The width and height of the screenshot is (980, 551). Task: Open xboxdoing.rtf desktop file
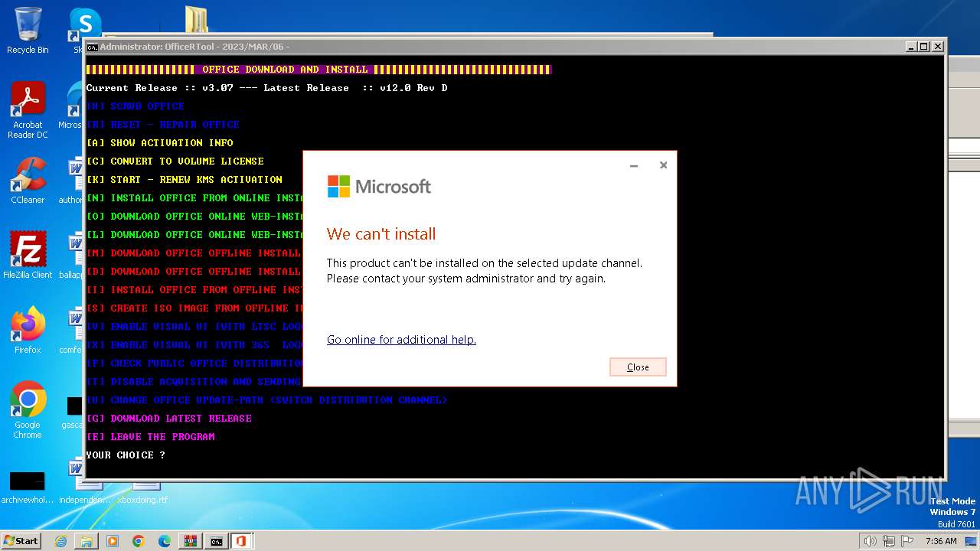[142, 493]
